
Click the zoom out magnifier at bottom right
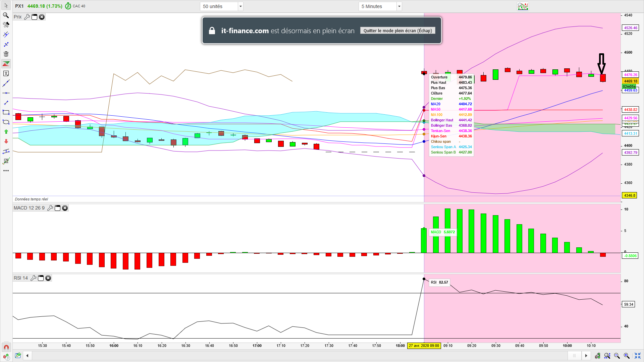pyautogui.click(x=617, y=356)
